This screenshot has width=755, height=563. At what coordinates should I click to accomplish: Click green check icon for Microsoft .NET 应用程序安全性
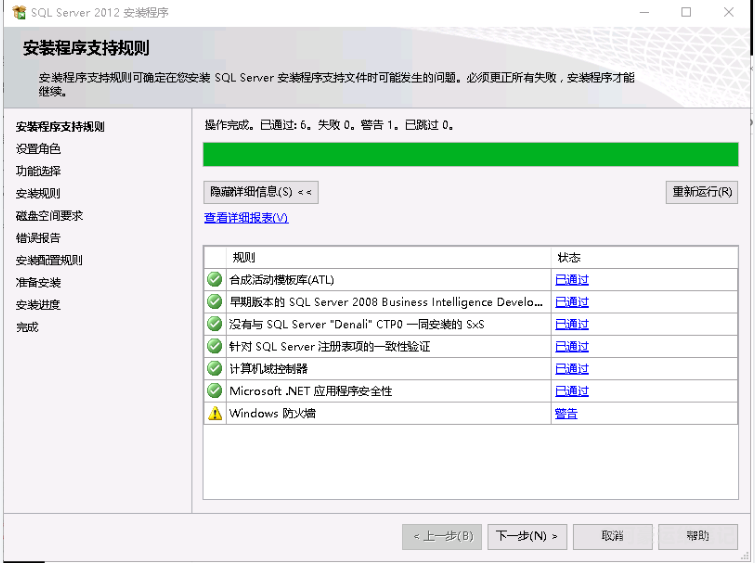214,391
